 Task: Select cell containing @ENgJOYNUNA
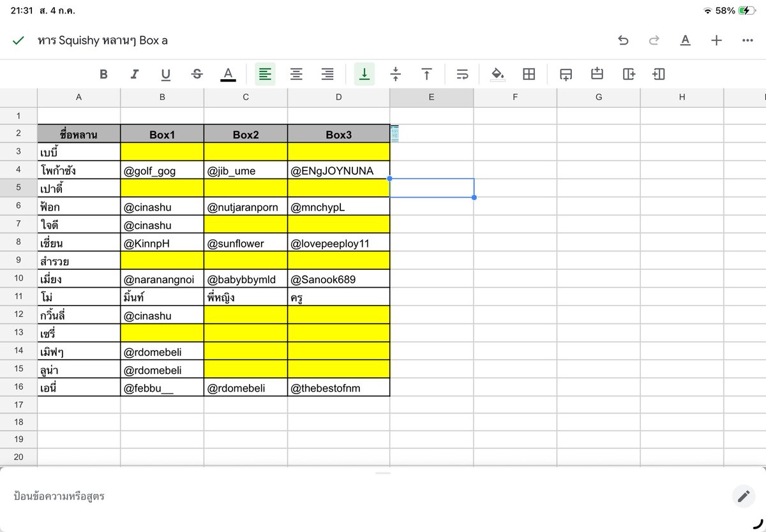[338, 170]
